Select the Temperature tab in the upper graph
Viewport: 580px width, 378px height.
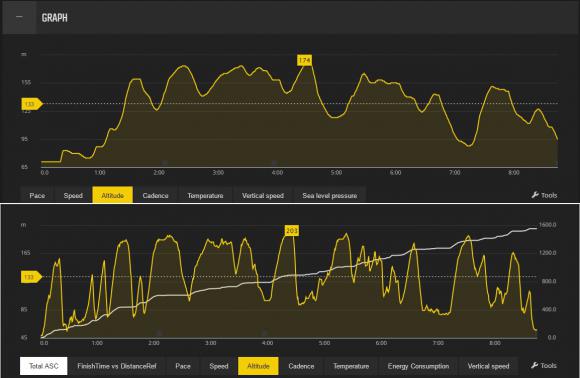[205, 195]
